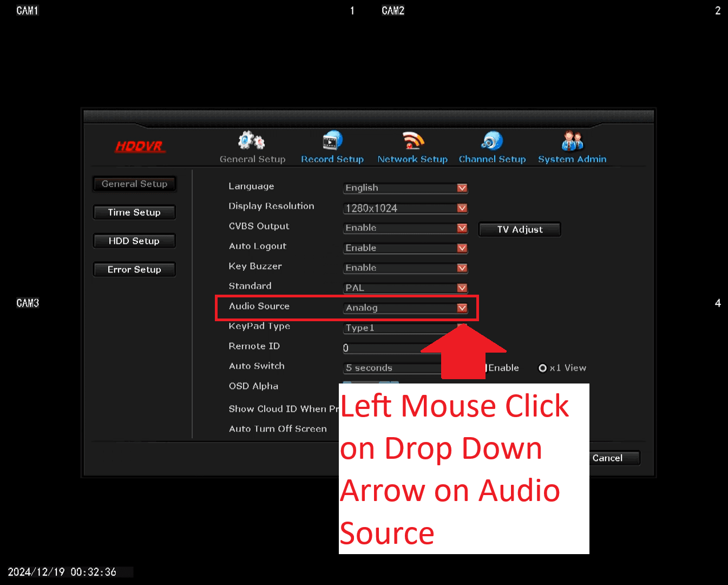
Task: Click the HDDVR logo
Action: pyautogui.click(x=140, y=146)
